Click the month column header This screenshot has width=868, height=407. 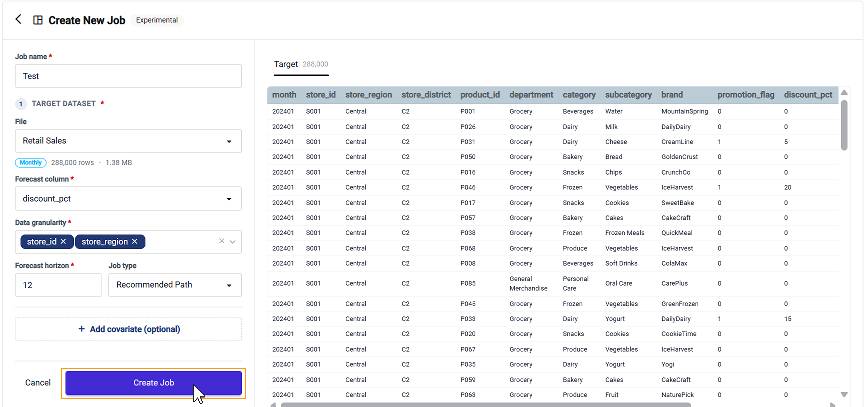[284, 95]
